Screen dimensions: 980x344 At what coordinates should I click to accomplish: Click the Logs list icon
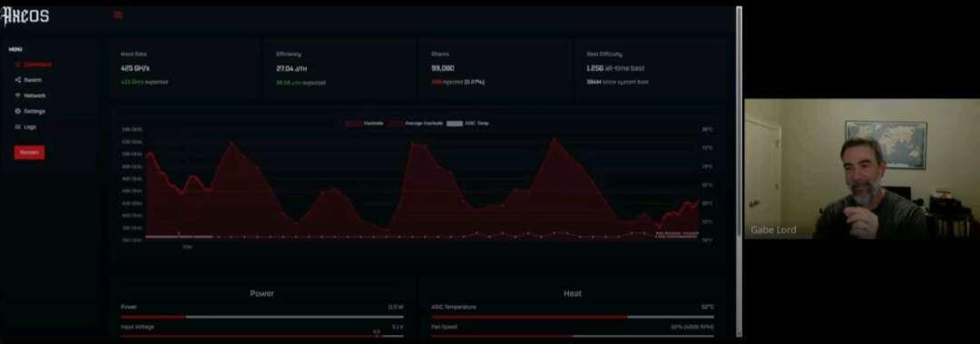click(18, 127)
